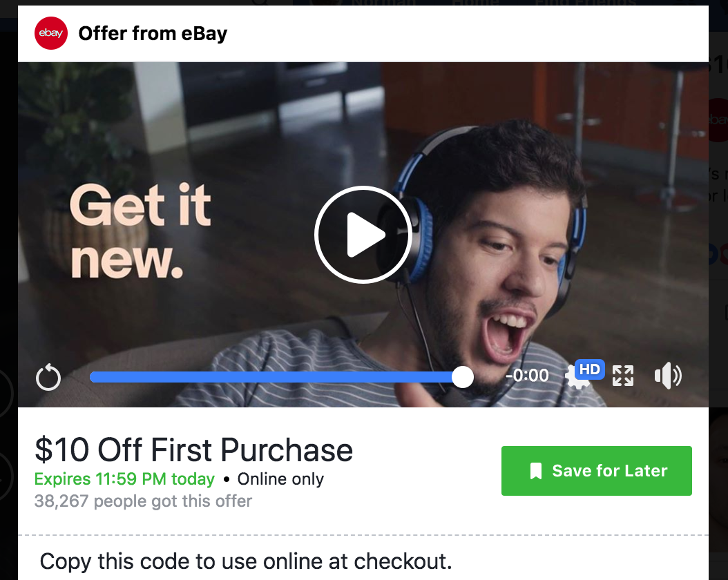Click the Expires 11:59 PM today text
Screen dimensions: 728x580
point(124,479)
